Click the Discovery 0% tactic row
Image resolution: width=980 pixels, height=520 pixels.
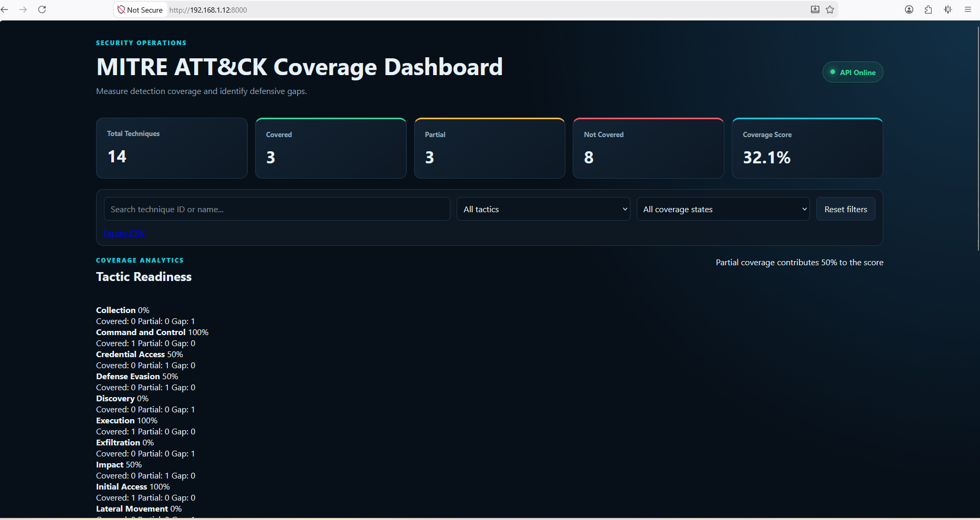click(x=122, y=399)
